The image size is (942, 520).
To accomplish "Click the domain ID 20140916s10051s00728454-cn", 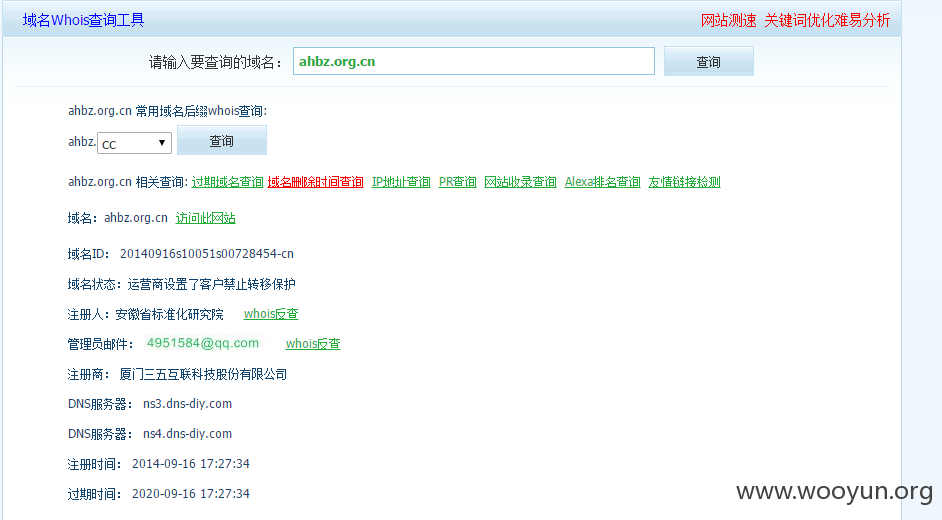I will [x=207, y=254].
